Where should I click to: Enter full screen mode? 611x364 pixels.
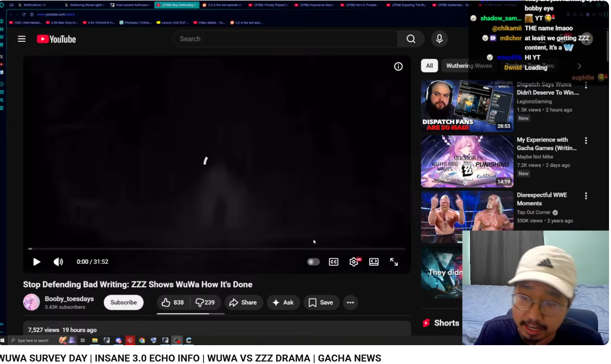click(x=394, y=262)
